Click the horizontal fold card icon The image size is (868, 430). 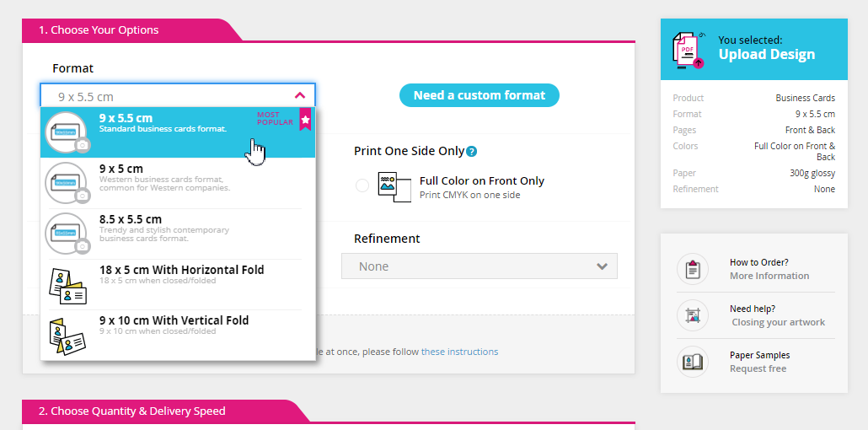click(67, 285)
